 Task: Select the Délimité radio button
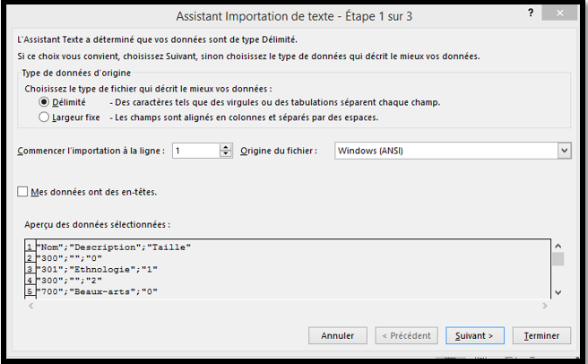pyautogui.click(x=44, y=102)
